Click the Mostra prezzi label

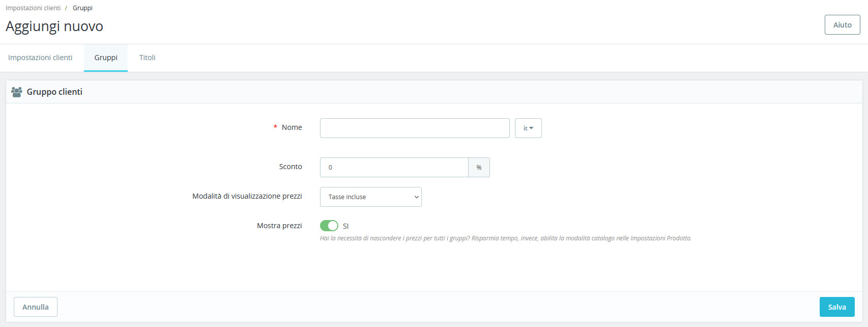click(279, 226)
